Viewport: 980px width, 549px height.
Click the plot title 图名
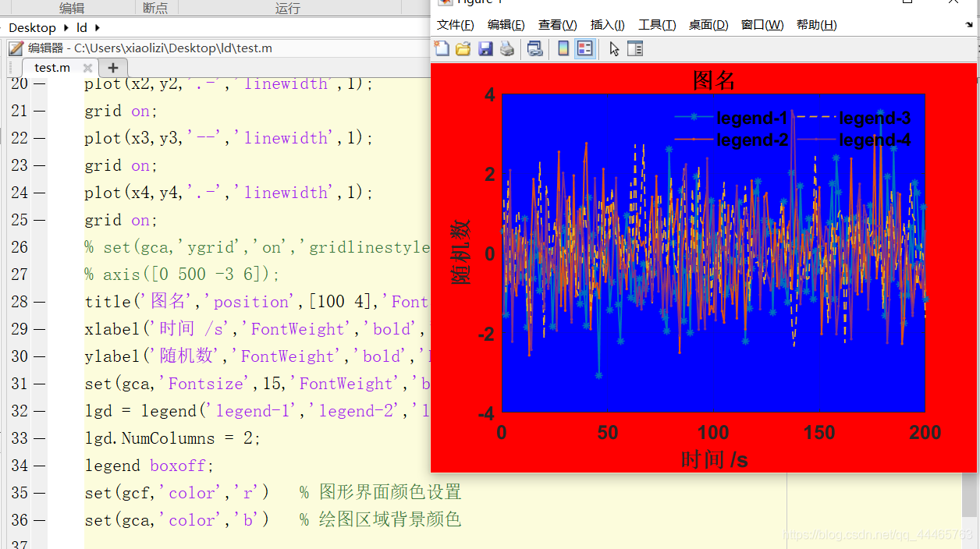tap(714, 80)
